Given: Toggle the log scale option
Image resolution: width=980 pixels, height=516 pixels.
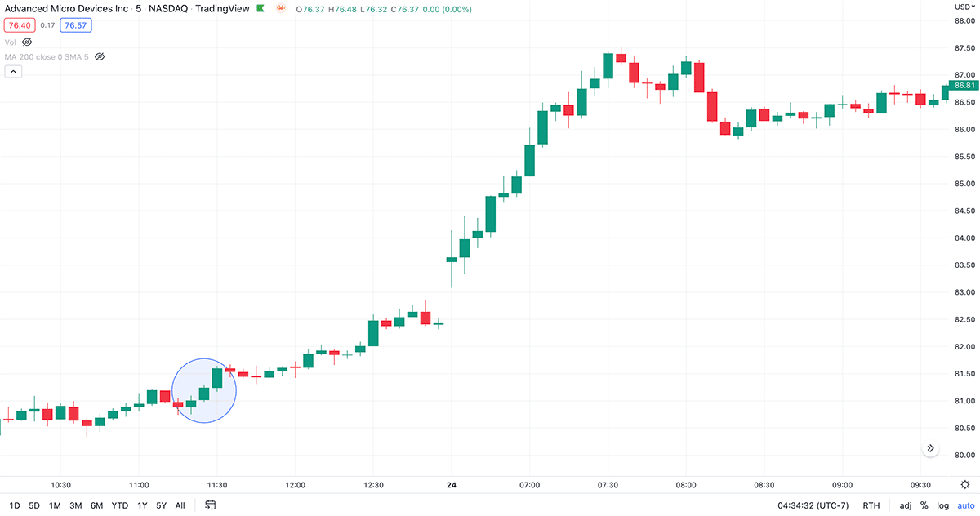Looking at the screenshot, I should click(x=942, y=505).
